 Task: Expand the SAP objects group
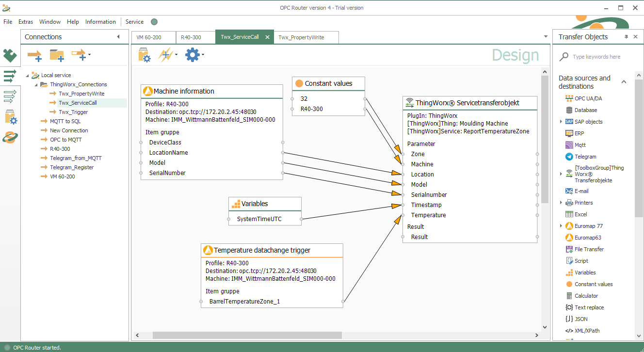pos(561,122)
